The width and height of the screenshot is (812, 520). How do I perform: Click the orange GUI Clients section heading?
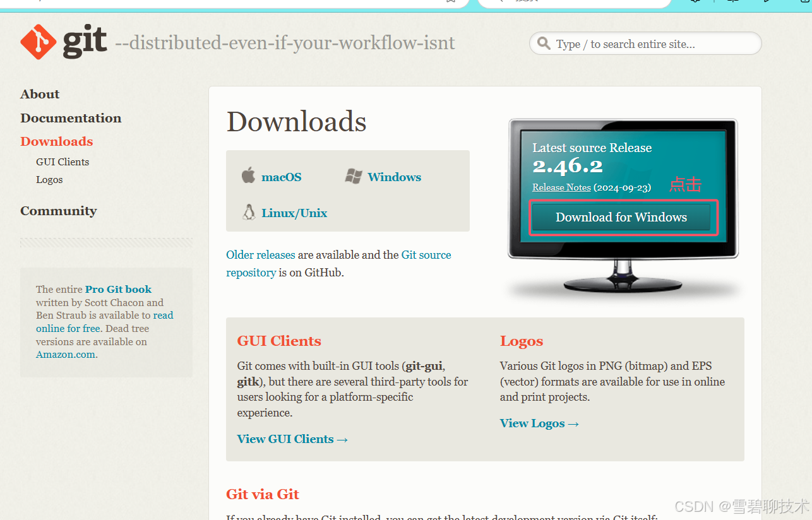(x=279, y=341)
